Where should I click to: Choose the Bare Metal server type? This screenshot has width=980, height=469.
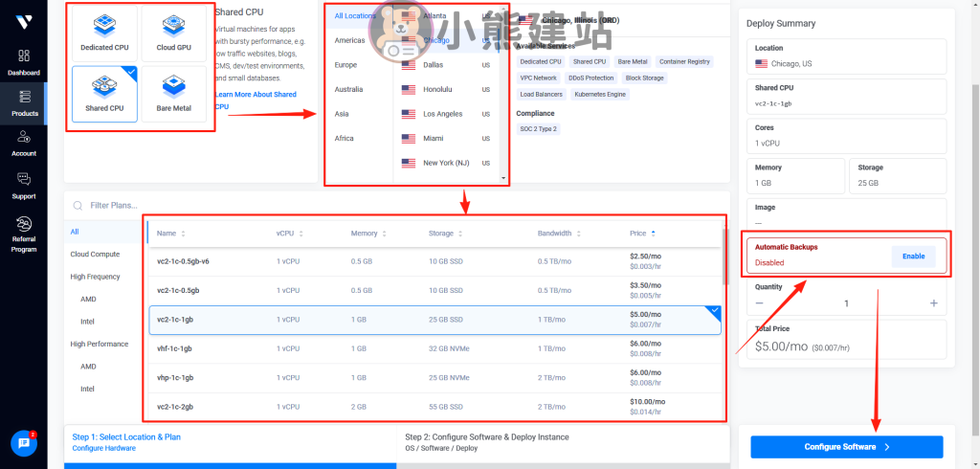[x=173, y=95]
